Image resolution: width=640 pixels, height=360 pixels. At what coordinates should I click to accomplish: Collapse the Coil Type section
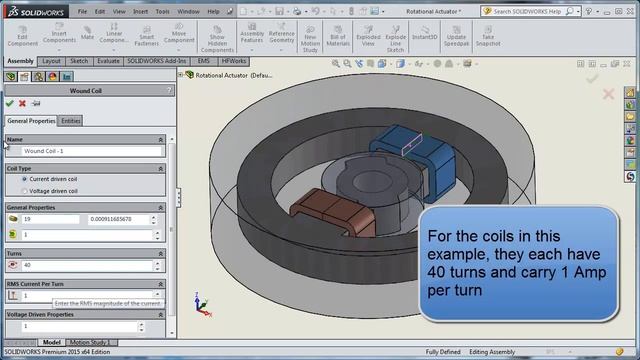(160, 169)
